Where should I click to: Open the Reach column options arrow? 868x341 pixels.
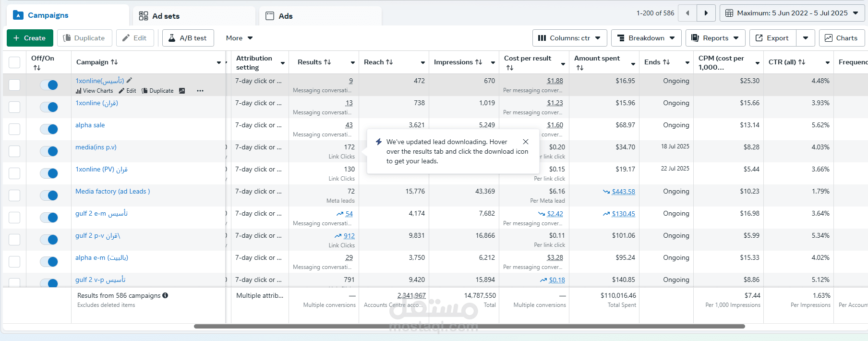pyautogui.click(x=423, y=62)
